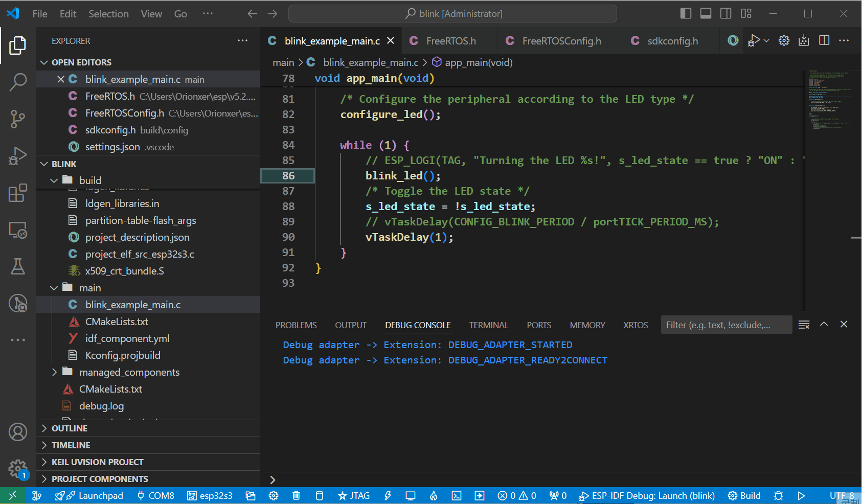Toggle secondary side bar visibility
The width and height of the screenshot is (862, 504).
click(725, 13)
